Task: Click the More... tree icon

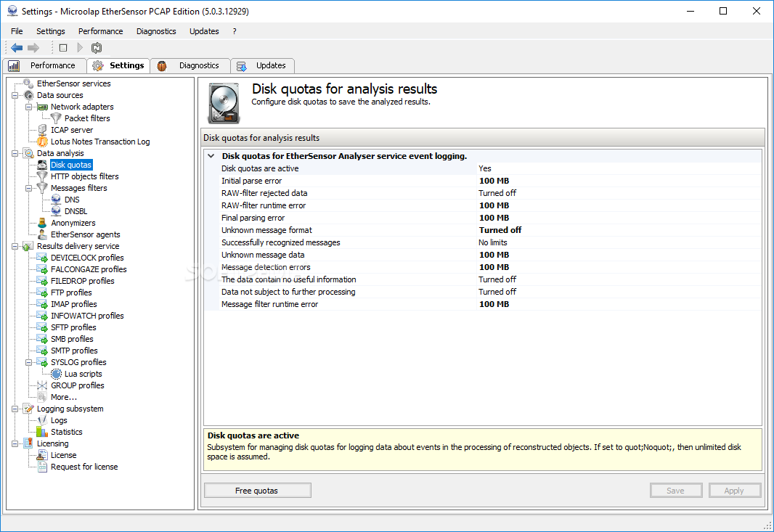Action: point(42,397)
